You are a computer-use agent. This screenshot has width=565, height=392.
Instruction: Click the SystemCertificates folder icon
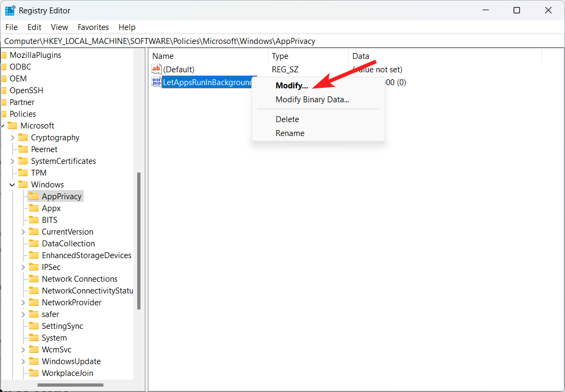click(23, 161)
